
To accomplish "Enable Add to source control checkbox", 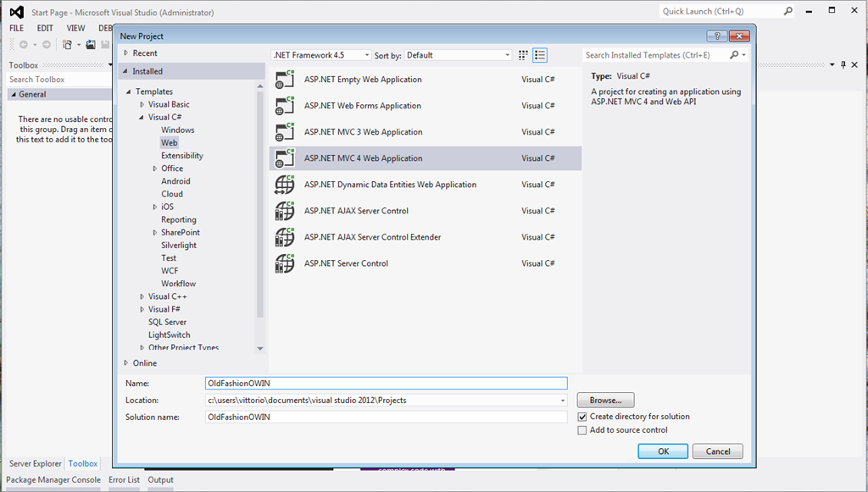I will point(582,430).
